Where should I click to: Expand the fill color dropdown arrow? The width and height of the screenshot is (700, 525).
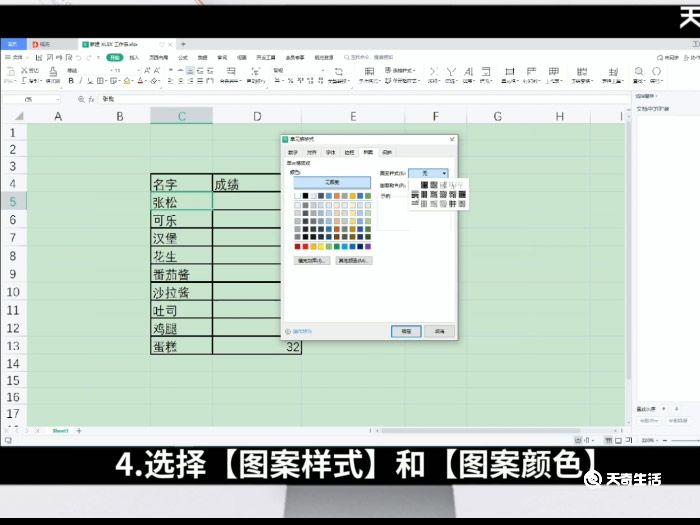(133, 81)
